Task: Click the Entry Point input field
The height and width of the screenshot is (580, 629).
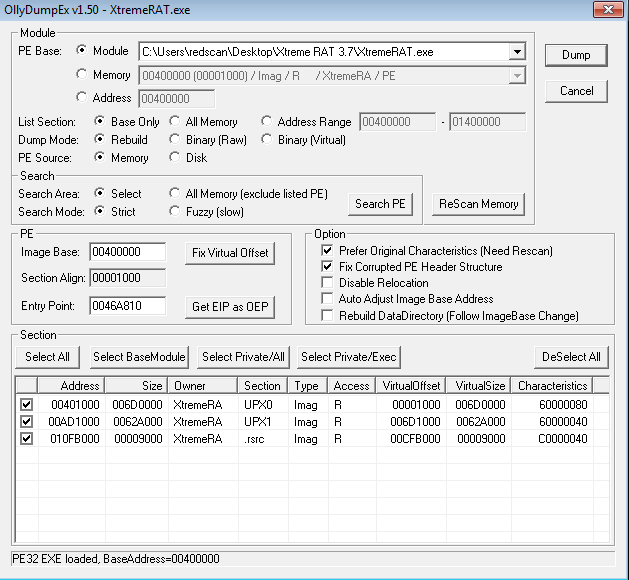Action: click(128, 306)
